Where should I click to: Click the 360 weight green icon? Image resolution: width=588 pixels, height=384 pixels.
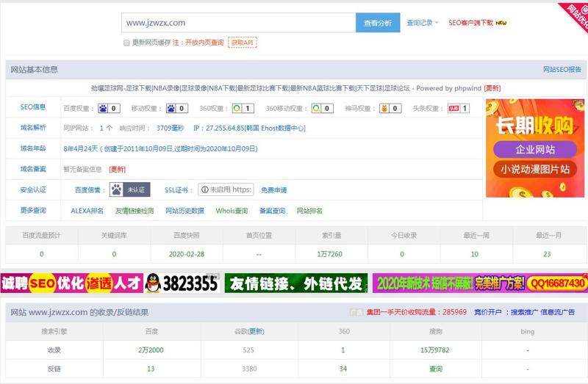click(237, 108)
